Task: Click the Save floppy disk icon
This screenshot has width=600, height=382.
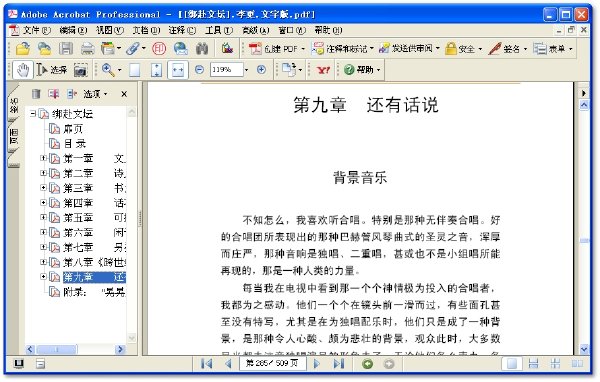Action: [x=66, y=49]
